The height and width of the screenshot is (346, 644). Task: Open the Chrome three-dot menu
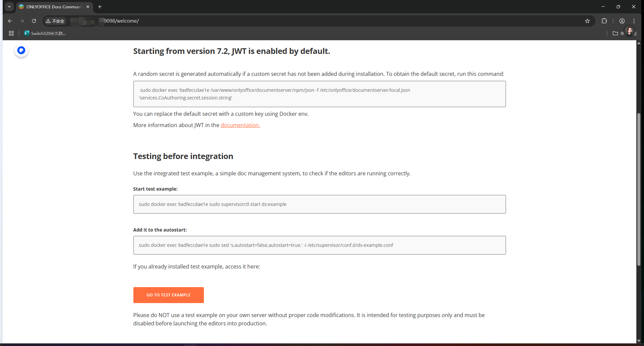pos(634,21)
